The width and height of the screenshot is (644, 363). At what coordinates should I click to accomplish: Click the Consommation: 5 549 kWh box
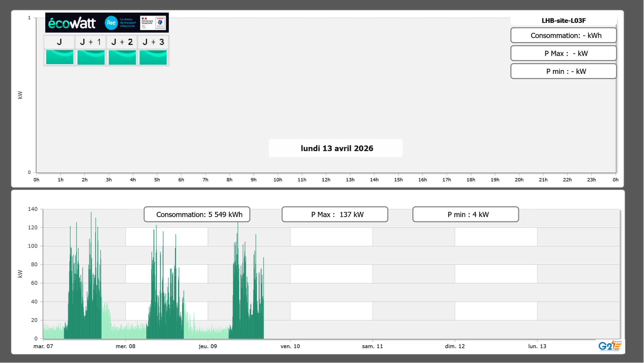197,214
